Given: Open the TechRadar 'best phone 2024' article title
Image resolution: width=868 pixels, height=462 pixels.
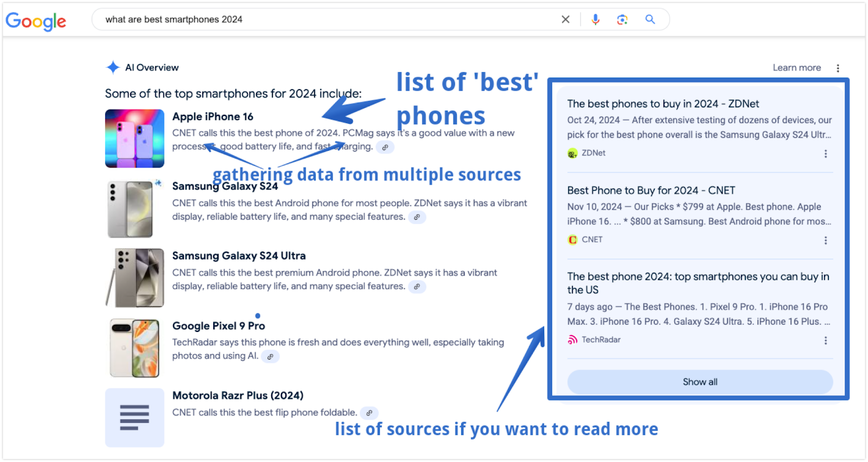Looking at the screenshot, I should click(x=698, y=283).
